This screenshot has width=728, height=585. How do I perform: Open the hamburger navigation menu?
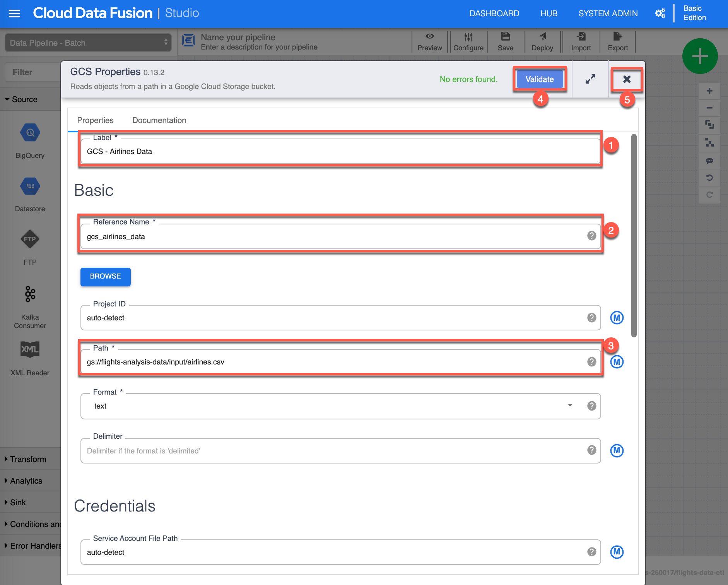pos(14,14)
